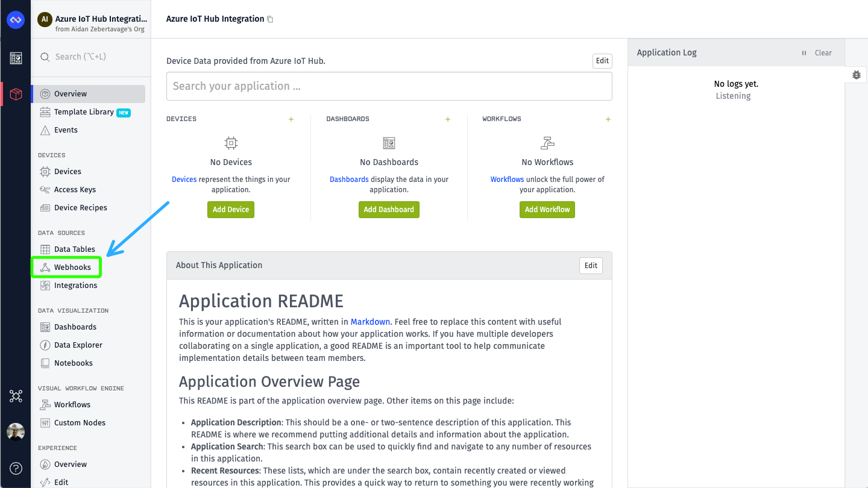The width and height of the screenshot is (868, 488).
Task: Open the network graph icon in the dark rail
Action: [x=16, y=396]
